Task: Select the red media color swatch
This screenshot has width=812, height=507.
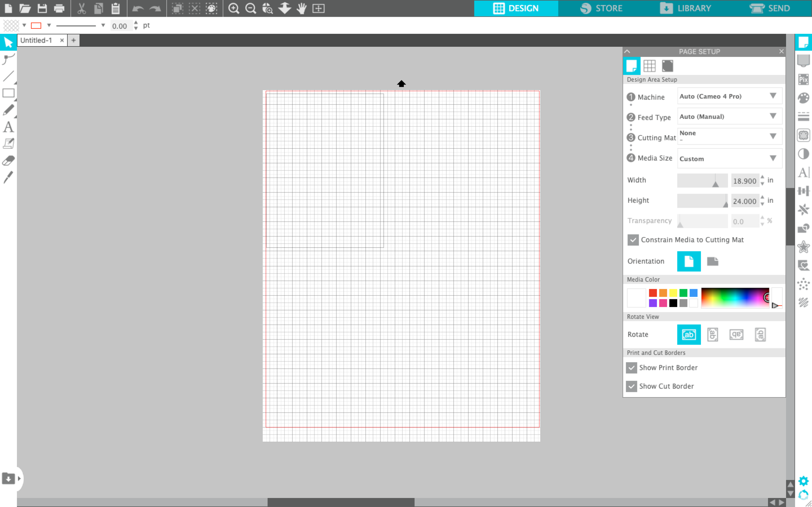Action: 653,292
